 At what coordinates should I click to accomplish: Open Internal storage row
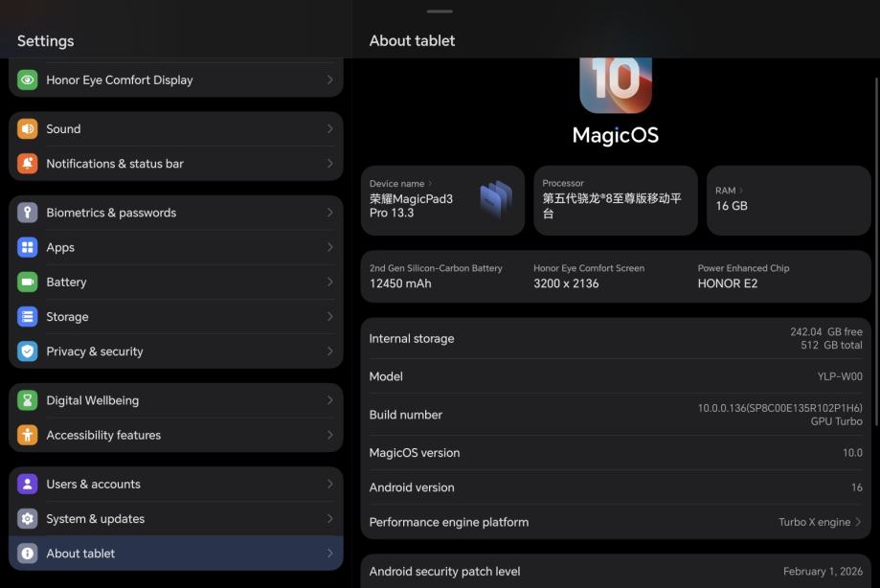point(616,339)
